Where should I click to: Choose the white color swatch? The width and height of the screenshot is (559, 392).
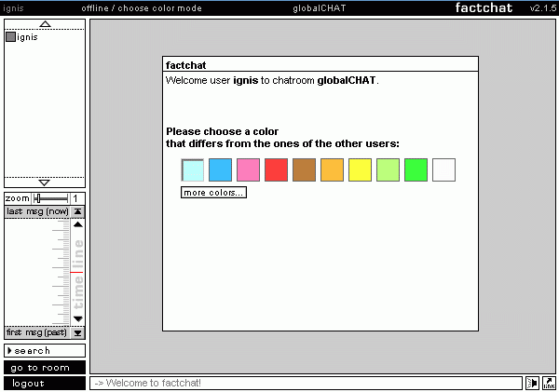click(x=443, y=169)
